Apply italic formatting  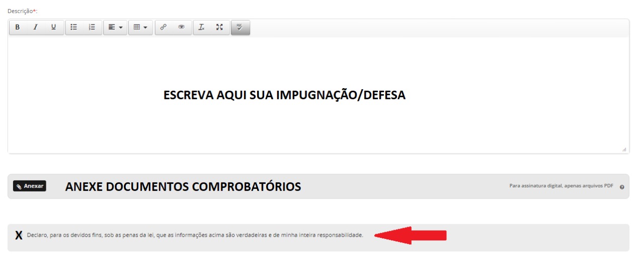coord(35,28)
